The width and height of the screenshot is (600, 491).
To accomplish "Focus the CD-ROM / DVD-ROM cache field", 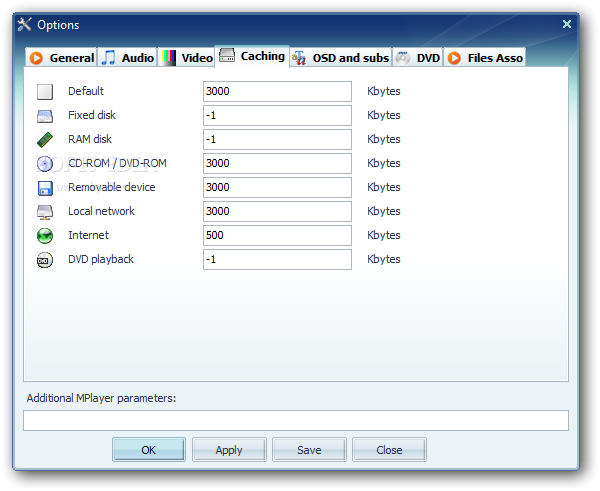I will click(x=277, y=163).
